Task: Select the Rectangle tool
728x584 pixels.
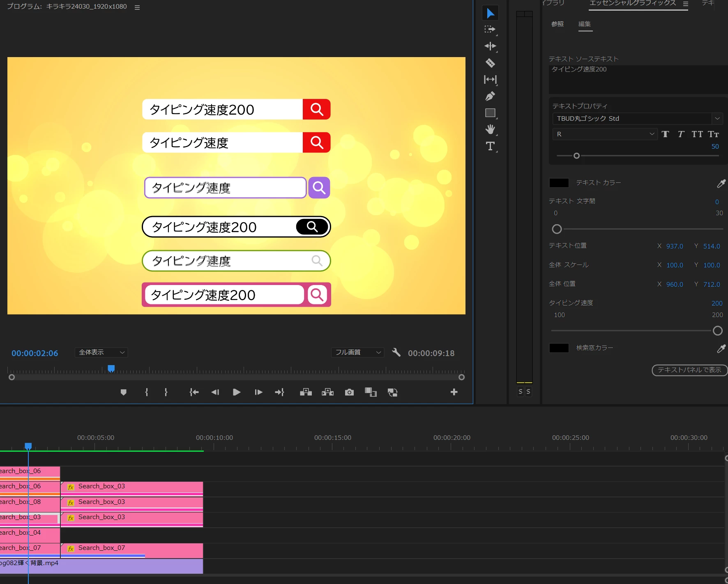Action: click(x=490, y=113)
